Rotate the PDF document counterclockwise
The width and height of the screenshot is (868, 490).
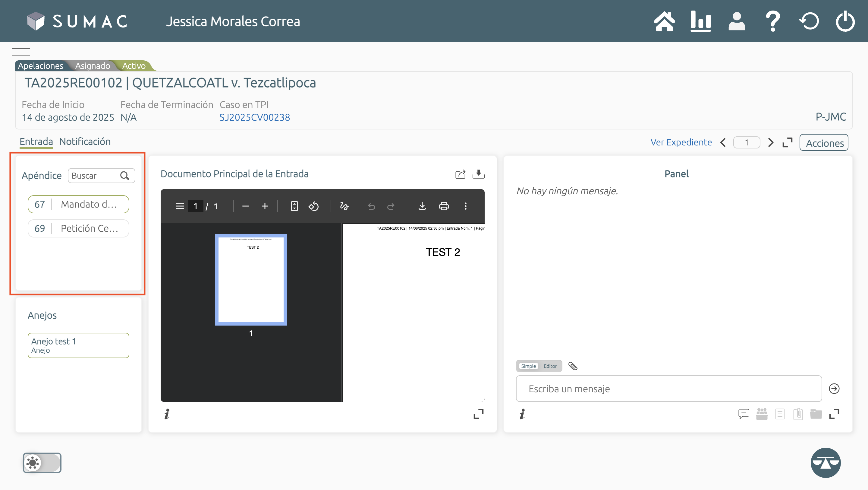313,206
